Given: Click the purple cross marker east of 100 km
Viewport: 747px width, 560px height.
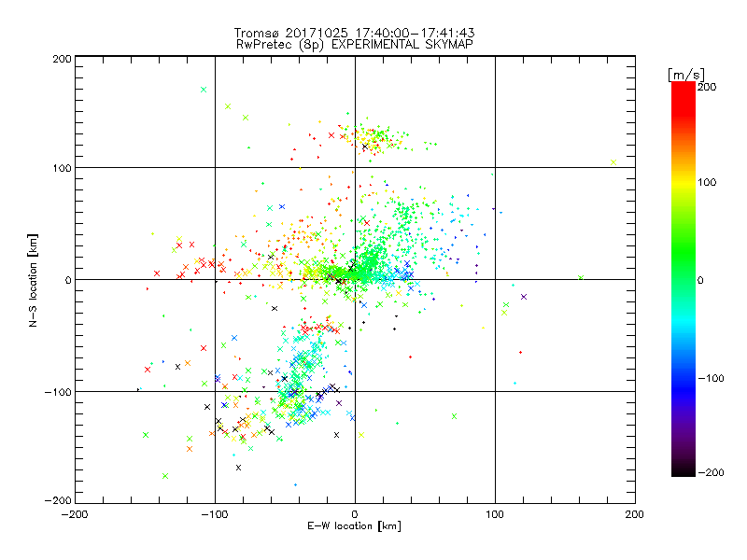Looking at the screenshot, I should pos(524,297).
